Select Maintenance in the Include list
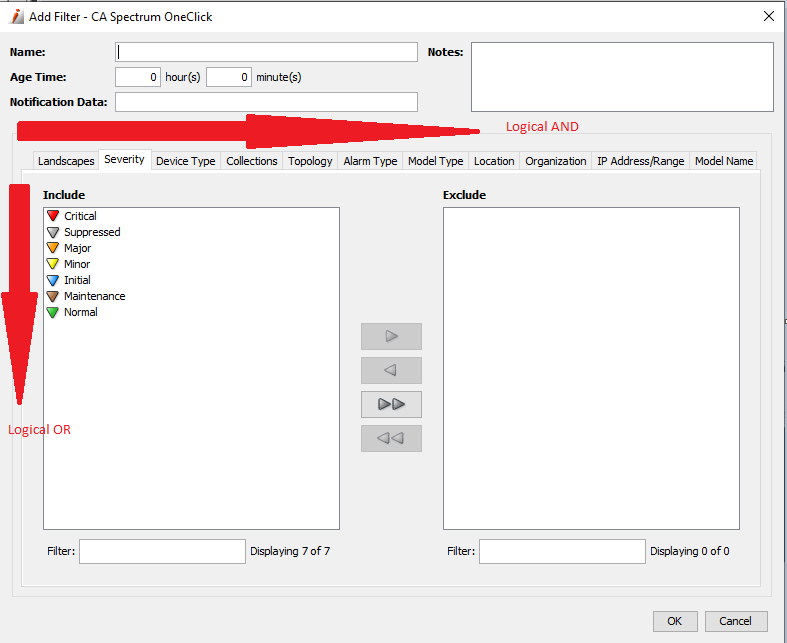The image size is (787, 643). 95,296
